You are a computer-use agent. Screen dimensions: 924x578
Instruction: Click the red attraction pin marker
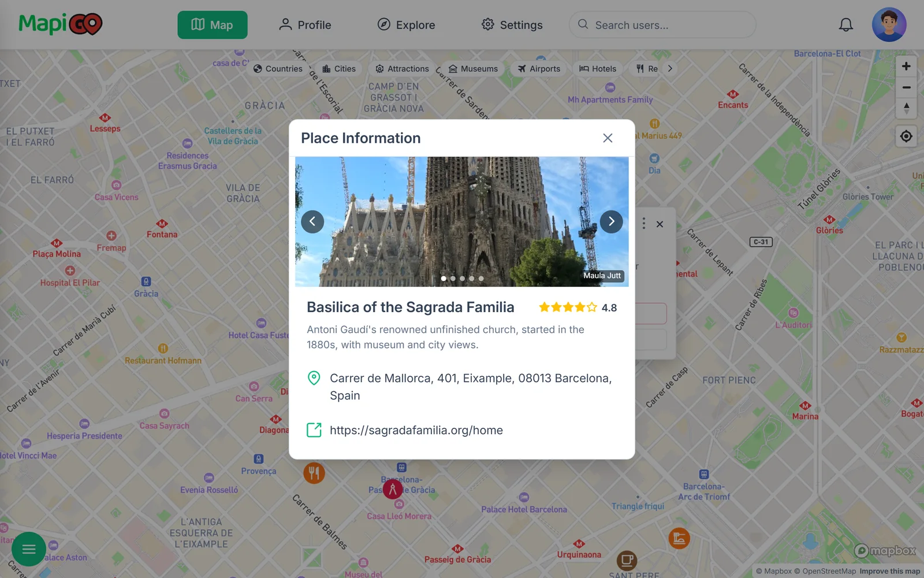[x=393, y=489]
